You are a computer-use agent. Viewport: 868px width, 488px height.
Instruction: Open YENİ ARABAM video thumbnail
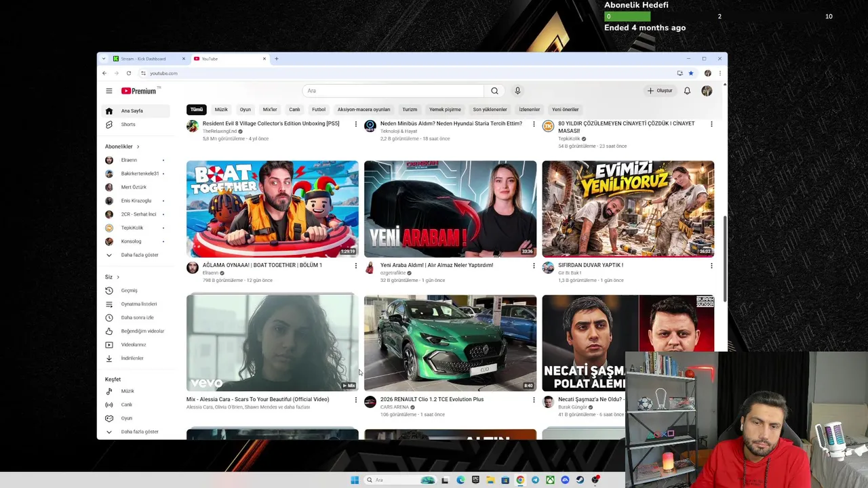coord(450,209)
